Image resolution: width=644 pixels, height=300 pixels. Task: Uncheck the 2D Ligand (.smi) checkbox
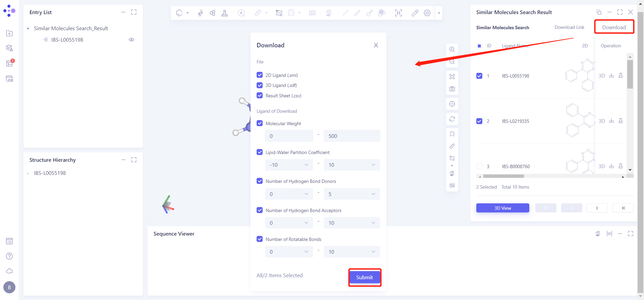click(260, 75)
